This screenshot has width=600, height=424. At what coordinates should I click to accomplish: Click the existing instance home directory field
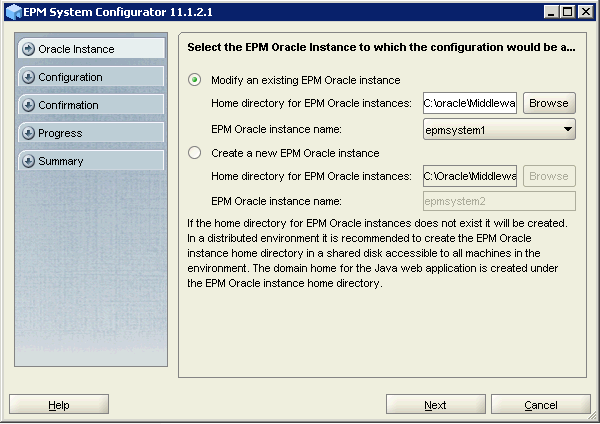[469, 103]
